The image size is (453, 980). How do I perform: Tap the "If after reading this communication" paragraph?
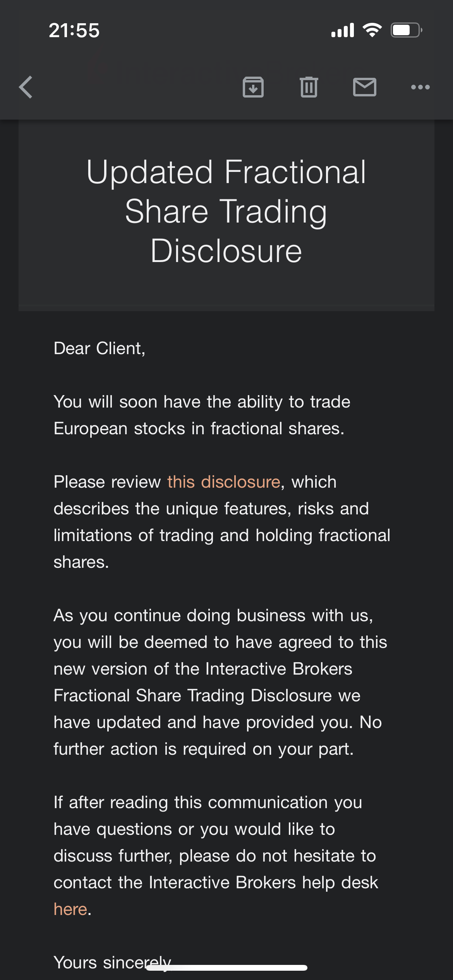coord(215,843)
